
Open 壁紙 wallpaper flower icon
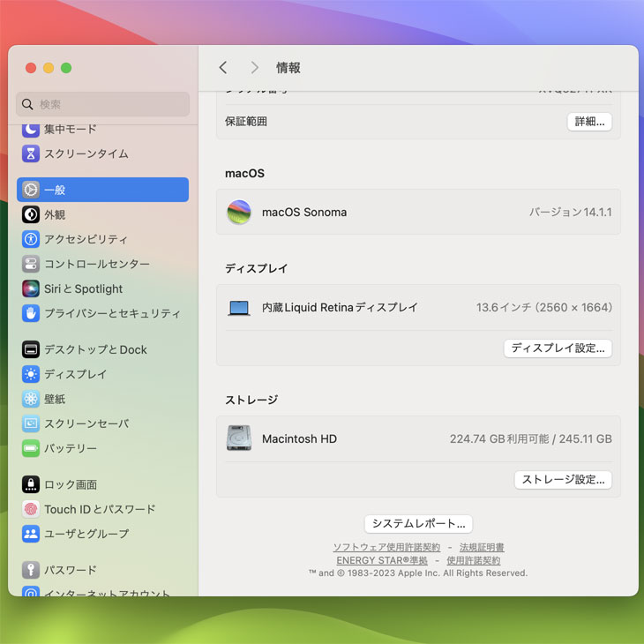click(31, 399)
